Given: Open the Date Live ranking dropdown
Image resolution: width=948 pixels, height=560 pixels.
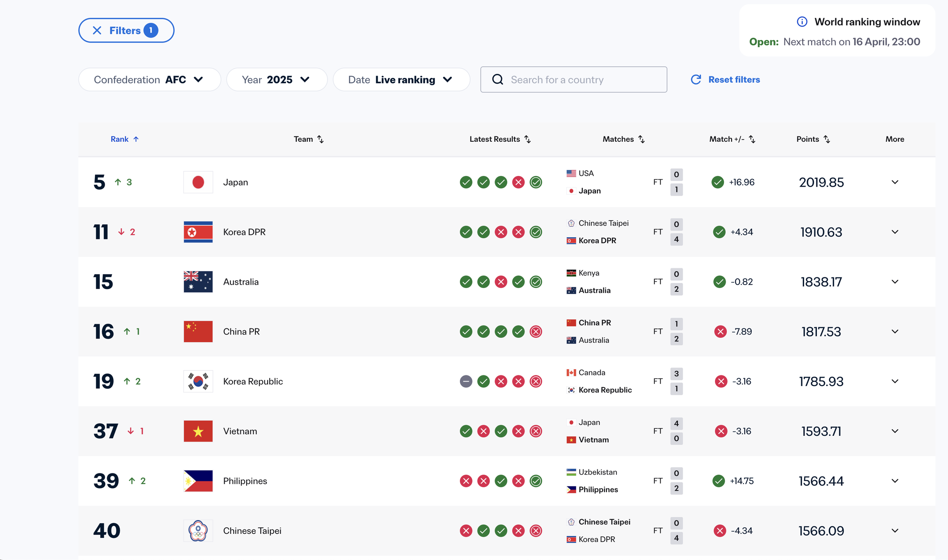Looking at the screenshot, I should tap(401, 80).
